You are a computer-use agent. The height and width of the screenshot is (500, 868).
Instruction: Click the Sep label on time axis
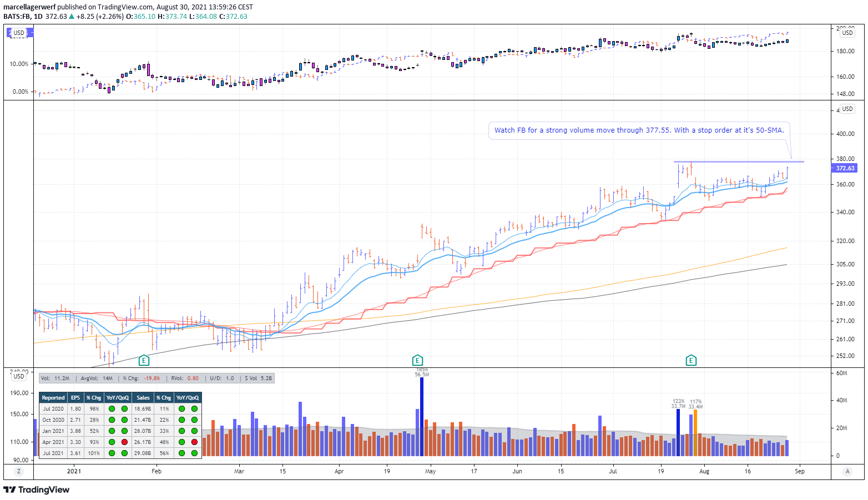coord(799,471)
